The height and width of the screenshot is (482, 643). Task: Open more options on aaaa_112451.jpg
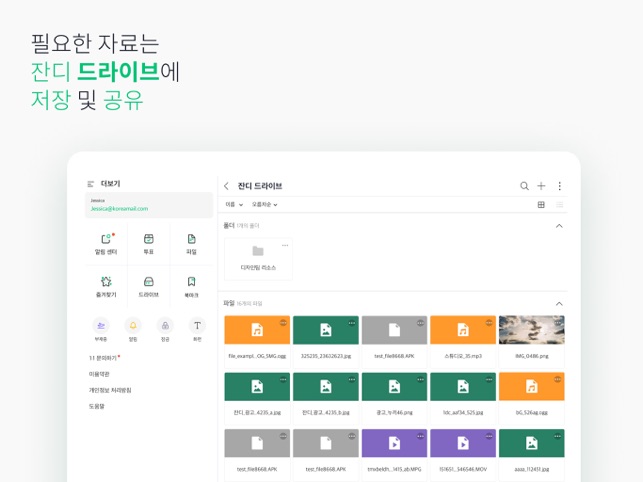click(558, 436)
